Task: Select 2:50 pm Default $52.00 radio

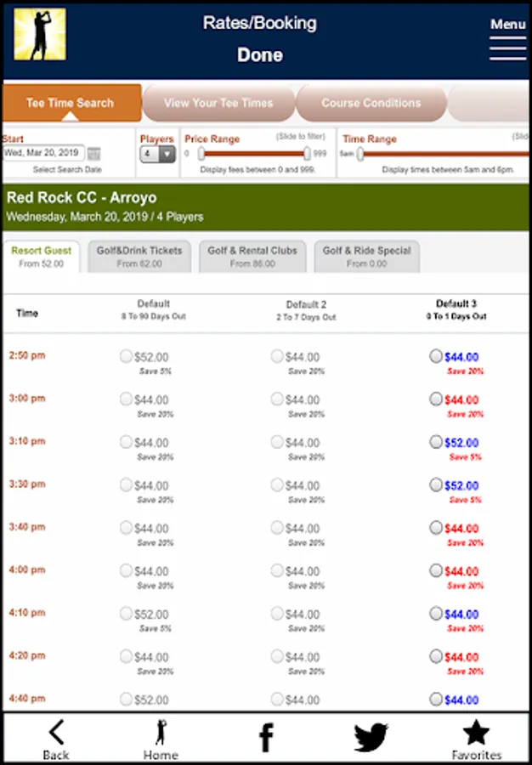Action: 127,357
